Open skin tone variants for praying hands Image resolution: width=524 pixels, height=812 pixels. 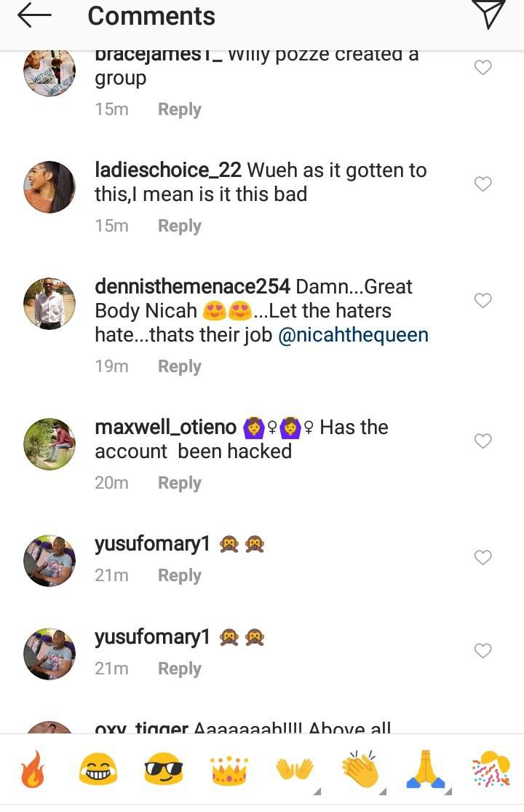click(448, 792)
